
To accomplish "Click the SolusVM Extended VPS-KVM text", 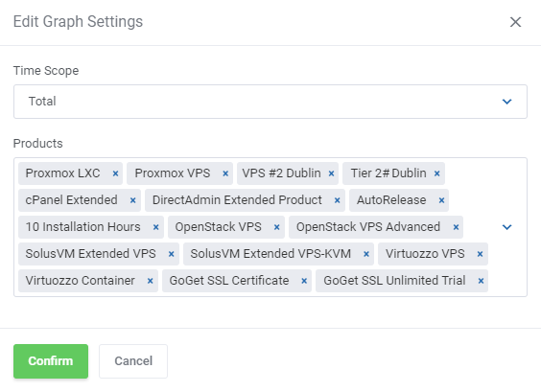I will 270,254.
